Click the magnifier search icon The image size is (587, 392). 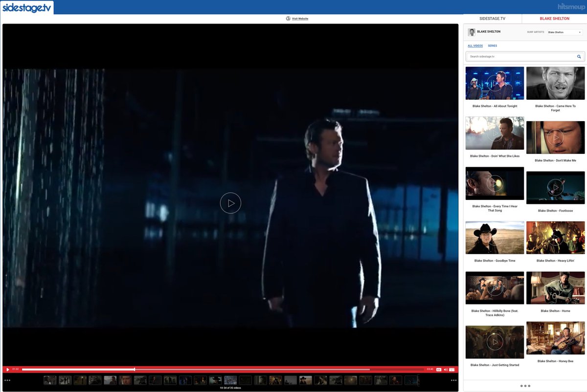[x=579, y=57]
